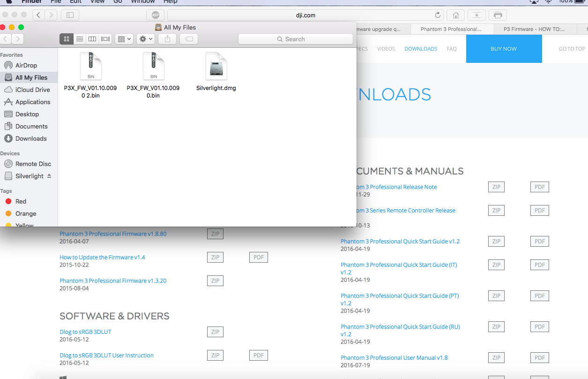Download ZIP for Firmware v1.3.20

[215, 281]
